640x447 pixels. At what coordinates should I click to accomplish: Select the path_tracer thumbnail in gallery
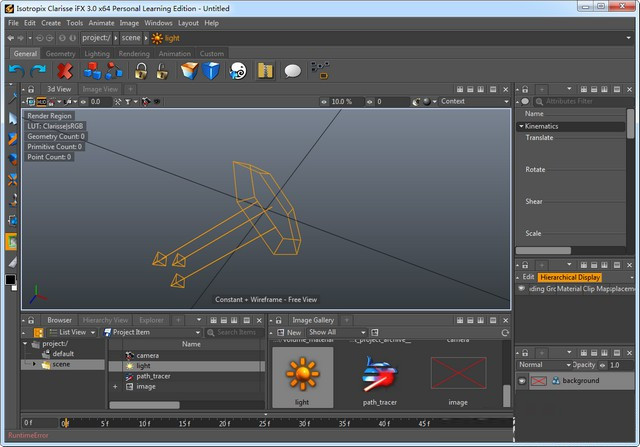[380, 377]
